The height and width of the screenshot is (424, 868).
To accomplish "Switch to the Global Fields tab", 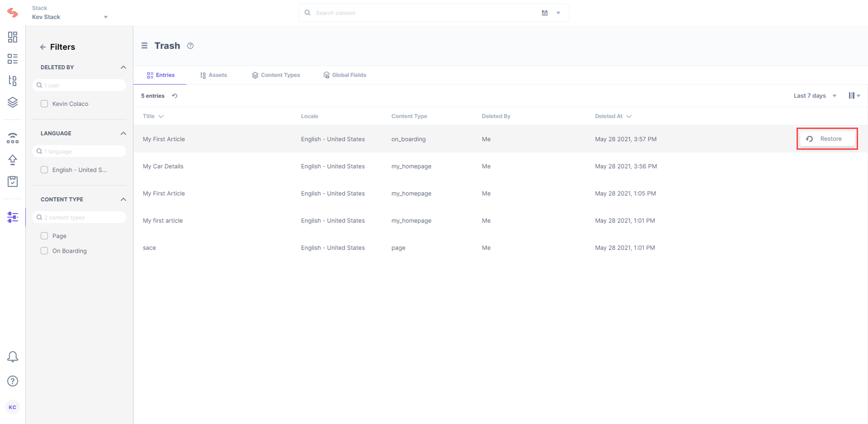I will 344,75.
